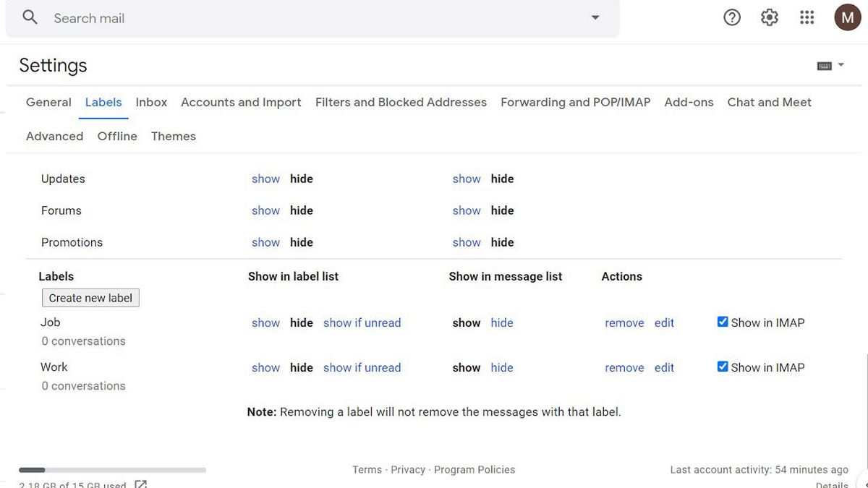Open the Forwarding and POP/IMAP tab
This screenshot has height=488, width=868.
[x=575, y=102]
